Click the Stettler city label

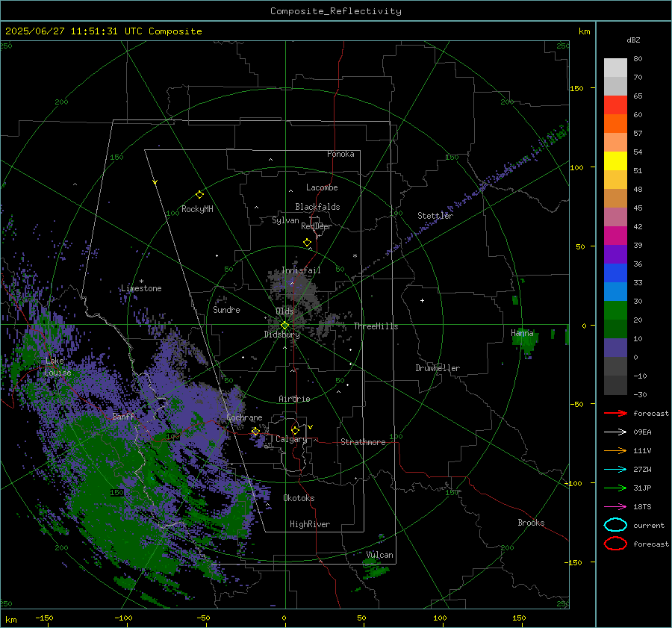(x=435, y=216)
